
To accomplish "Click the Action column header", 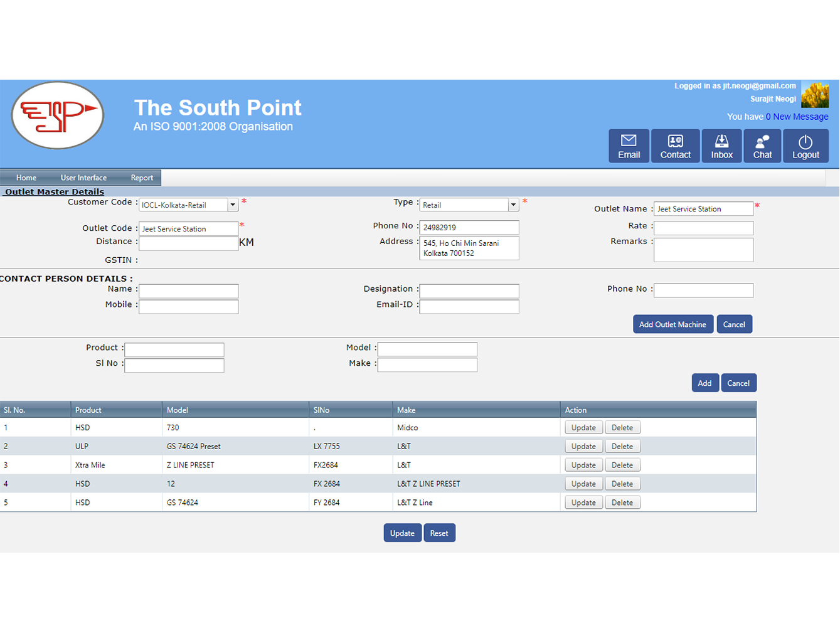I will coord(658,410).
